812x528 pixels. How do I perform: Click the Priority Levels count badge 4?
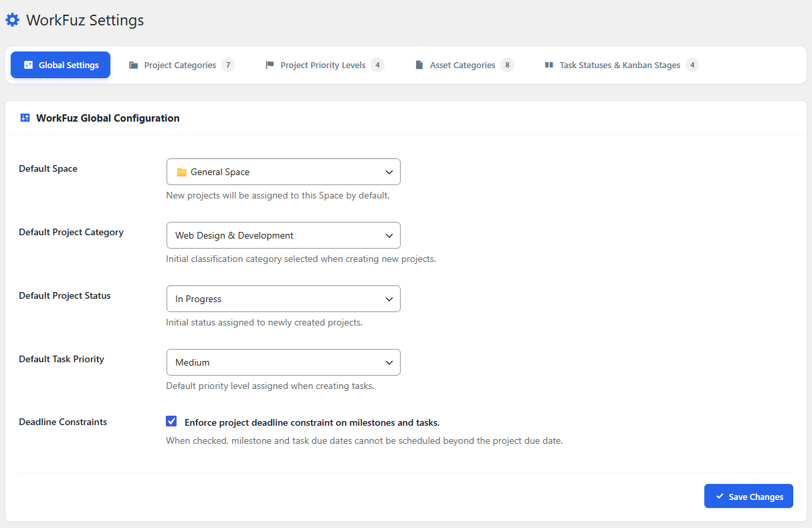pyautogui.click(x=377, y=65)
